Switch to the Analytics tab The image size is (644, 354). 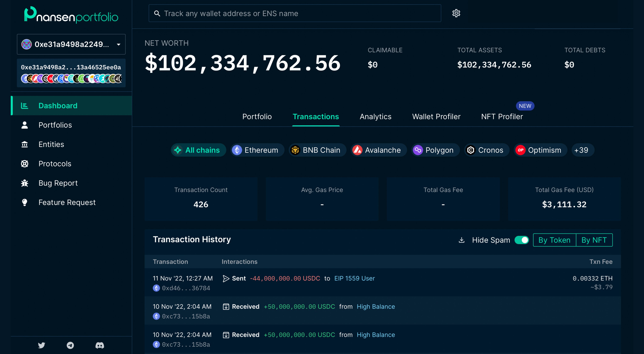pos(375,117)
